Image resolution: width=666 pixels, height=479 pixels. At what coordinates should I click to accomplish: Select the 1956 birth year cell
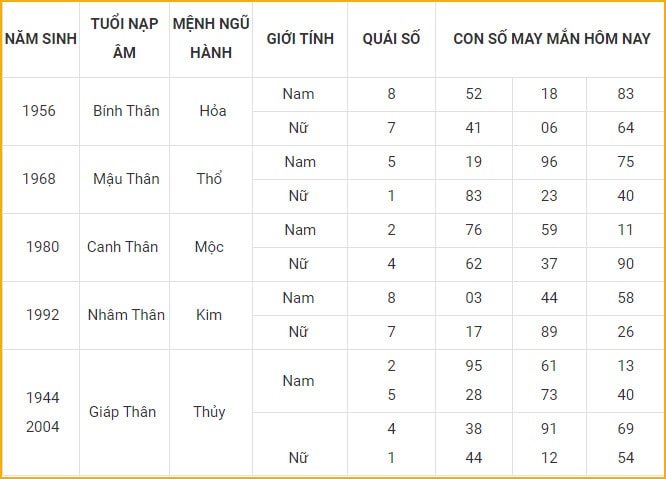[39, 111]
